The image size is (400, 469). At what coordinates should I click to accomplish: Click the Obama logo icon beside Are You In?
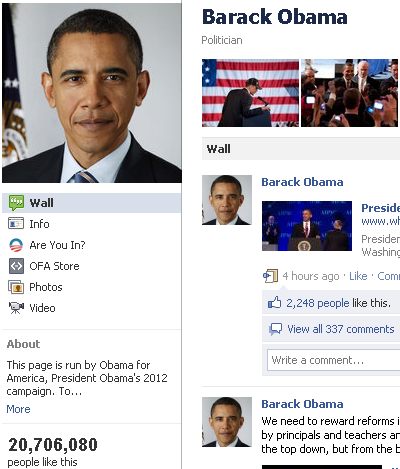pyautogui.click(x=16, y=245)
